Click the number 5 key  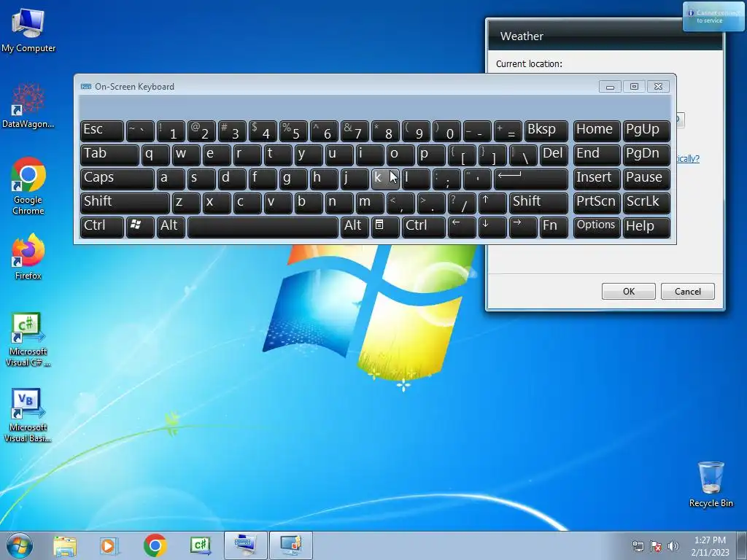(293, 131)
